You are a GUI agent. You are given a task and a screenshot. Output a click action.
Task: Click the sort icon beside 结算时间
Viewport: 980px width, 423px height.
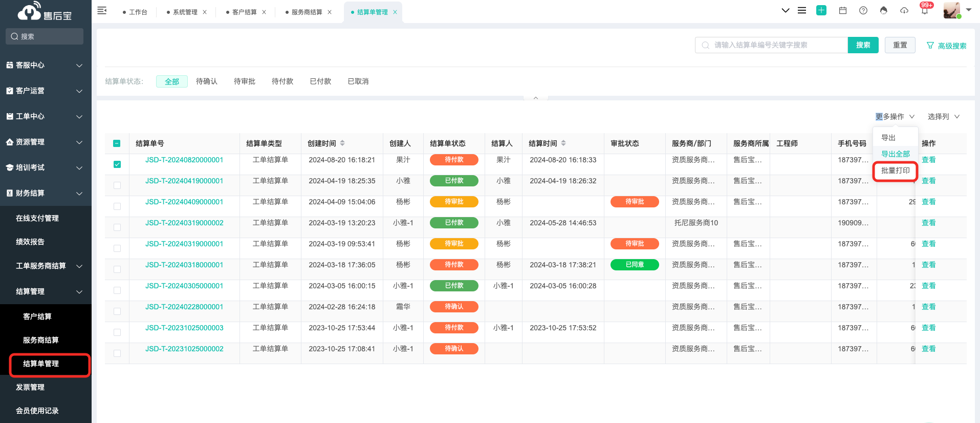coord(563,143)
